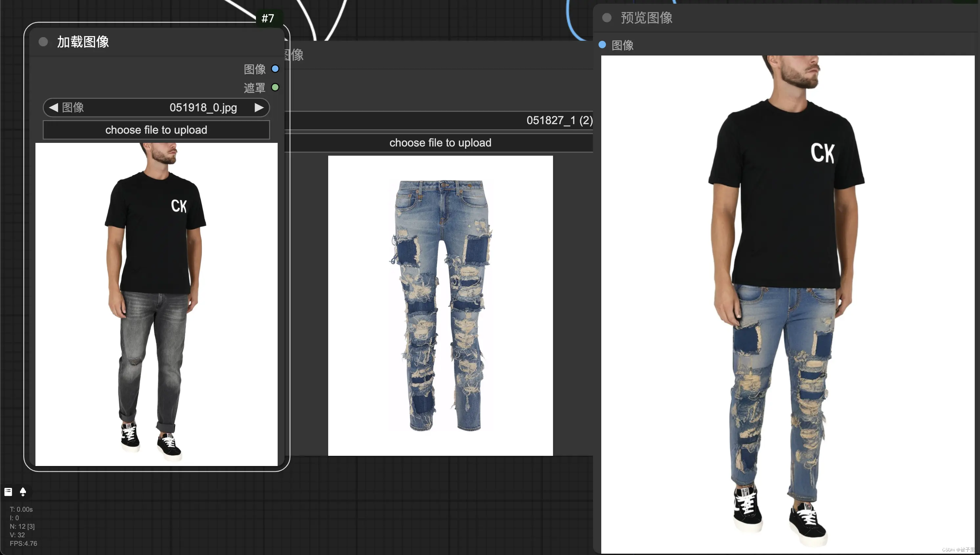Click the V: 32 status text
This screenshot has height=555, width=980.
click(x=17, y=535)
